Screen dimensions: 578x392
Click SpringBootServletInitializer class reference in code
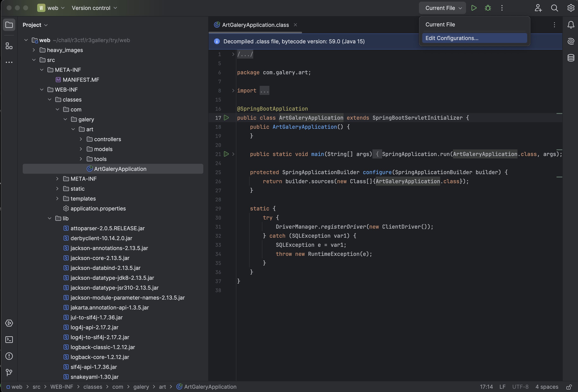coord(417,118)
